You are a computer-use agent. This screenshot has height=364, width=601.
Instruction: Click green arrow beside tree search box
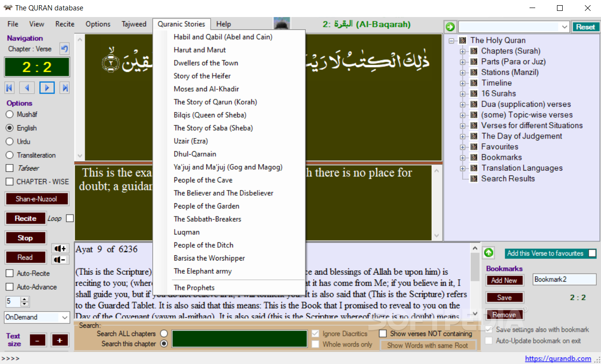click(x=450, y=27)
